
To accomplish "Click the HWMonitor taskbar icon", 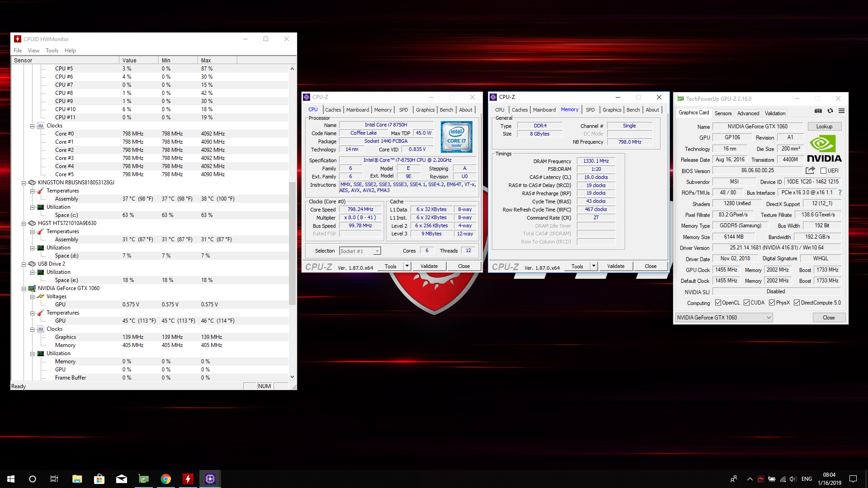I will (x=188, y=479).
